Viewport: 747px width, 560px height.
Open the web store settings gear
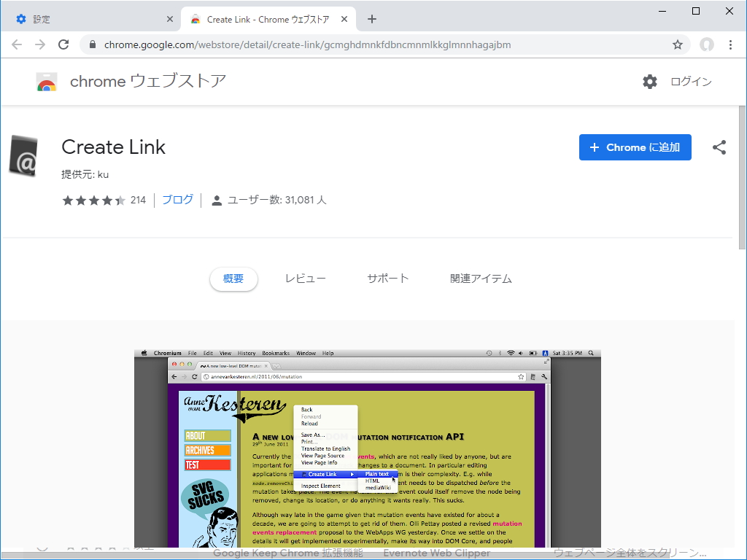click(x=649, y=82)
